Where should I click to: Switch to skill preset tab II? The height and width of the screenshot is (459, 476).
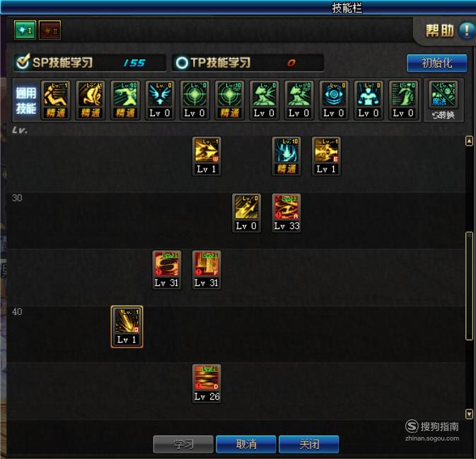(50, 30)
